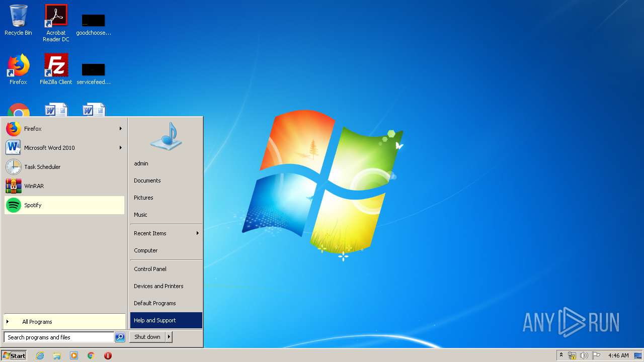Open Firefox from the Start menu list
Screen dimensions: 644x362
point(64,129)
